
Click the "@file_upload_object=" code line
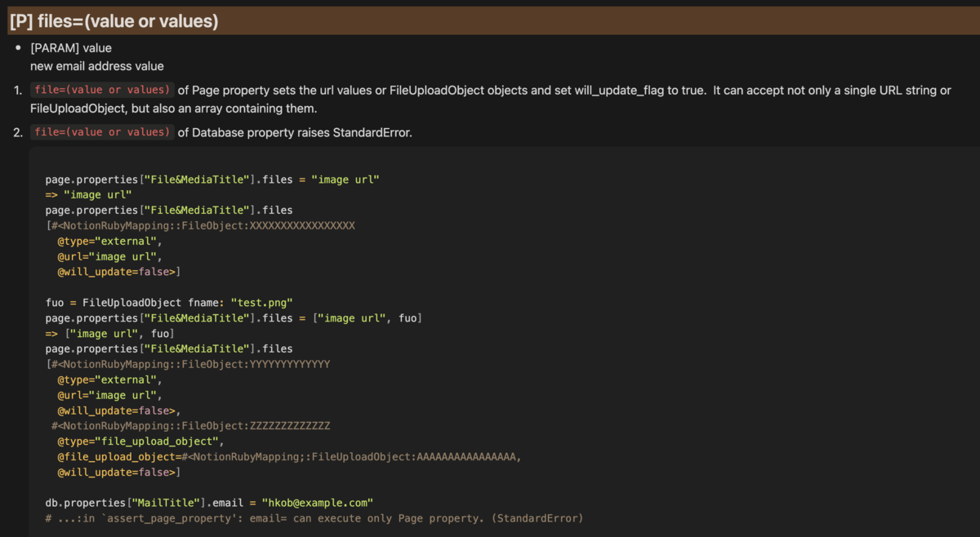(x=289, y=457)
